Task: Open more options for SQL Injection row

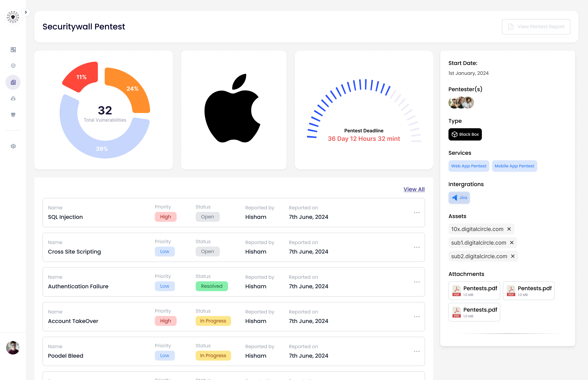Action: [x=417, y=212]
